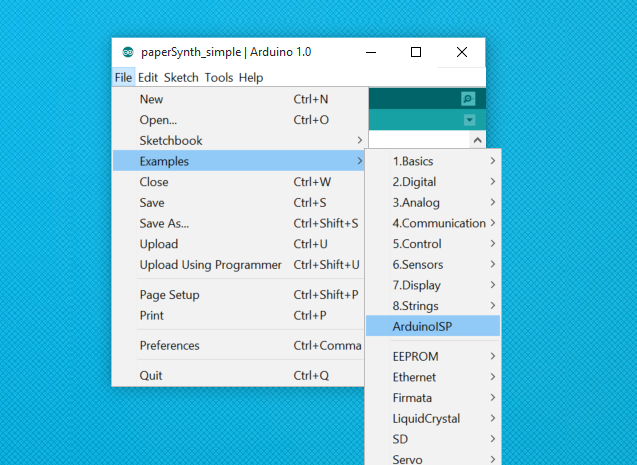The width and height of the screenshot is (637, 465).
Task: Expand 7.Display examples
Action: [433, 285]
